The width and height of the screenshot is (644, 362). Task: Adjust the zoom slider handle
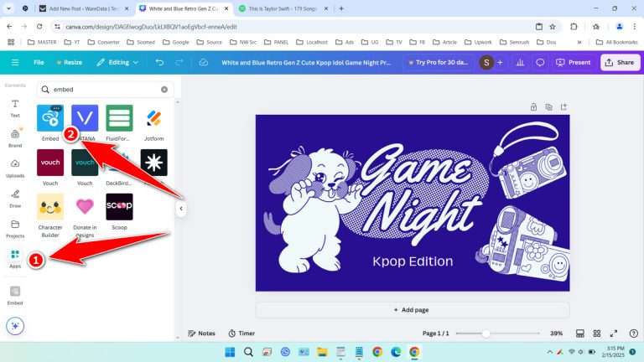(x=486, y=333)
